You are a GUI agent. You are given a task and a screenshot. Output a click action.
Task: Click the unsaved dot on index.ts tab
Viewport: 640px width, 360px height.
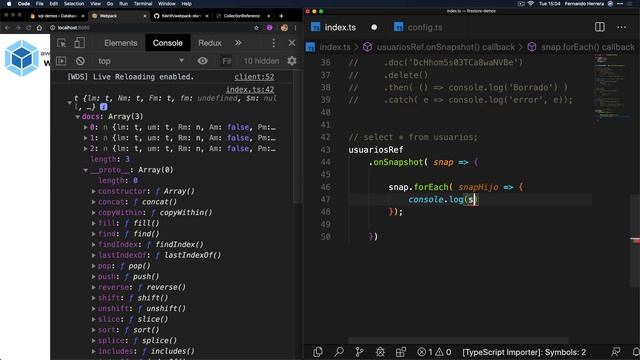(x=374, y=27)
